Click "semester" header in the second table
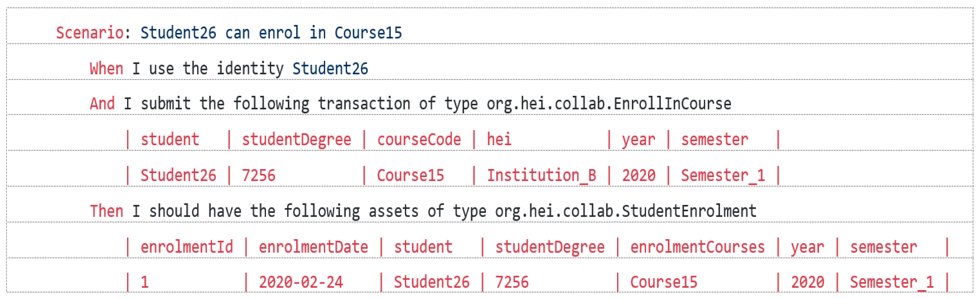980x299 pixels. click(883, 247)
